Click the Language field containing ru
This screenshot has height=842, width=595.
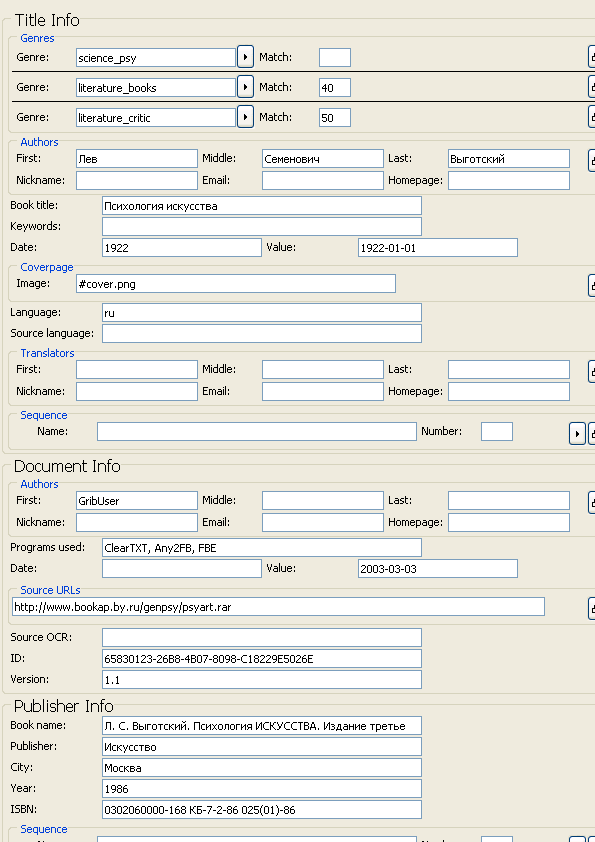click(x=262, y=313)
